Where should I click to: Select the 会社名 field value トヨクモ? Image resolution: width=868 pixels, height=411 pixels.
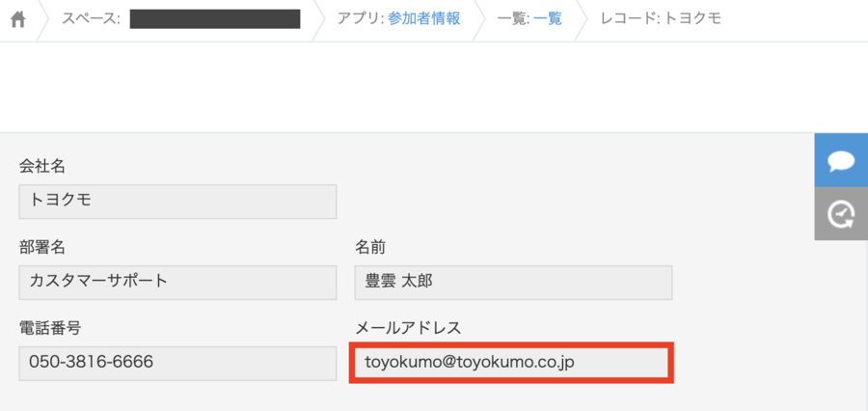tap(177, 202)
